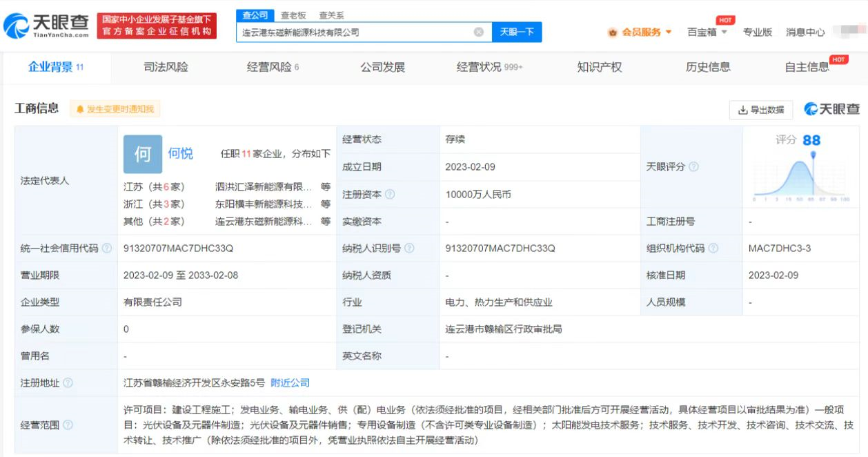Click organization code MAC7DHC3-3
Screen dimensions: 868x457
[x=780, y=249]
